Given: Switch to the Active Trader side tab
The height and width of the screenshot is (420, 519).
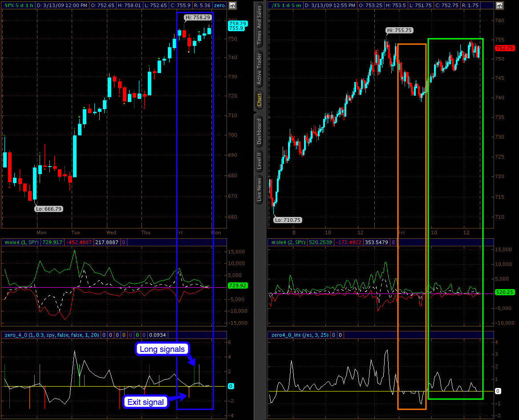Looking at the screenshot, I should (x=259, y=69).
